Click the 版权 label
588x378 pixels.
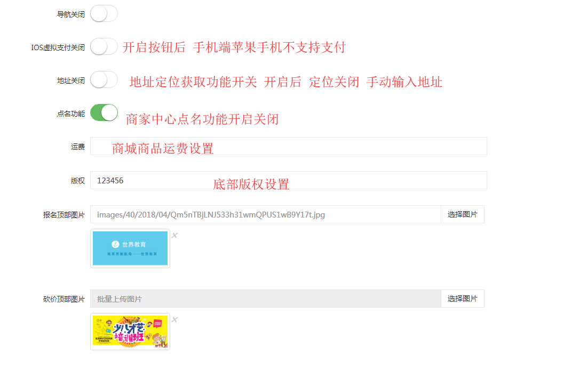click(x=78, y=181)
